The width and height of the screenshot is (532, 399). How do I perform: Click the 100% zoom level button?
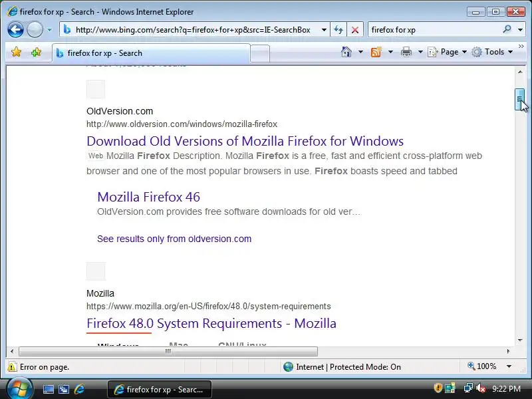pyautogui.click(x=483, y=366)
